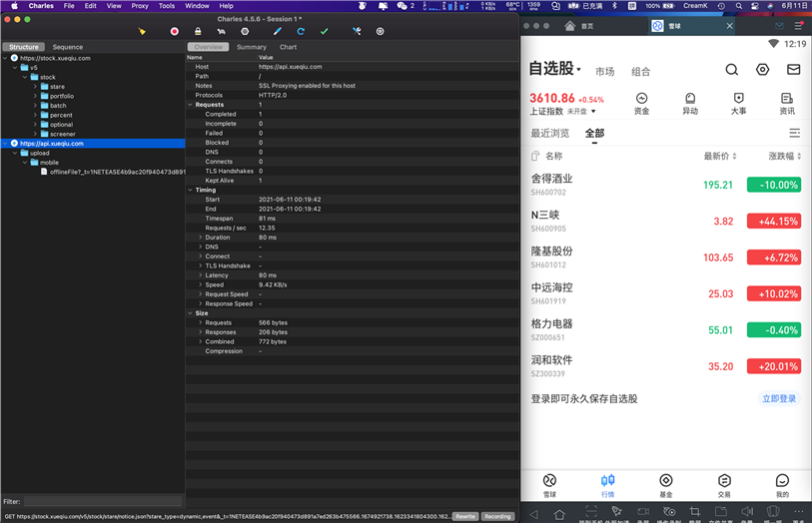Viewport: 812px width, 523px height.
Task: Switch to 交易 bottom navigation icon
Action: click(x=724, y=485)
